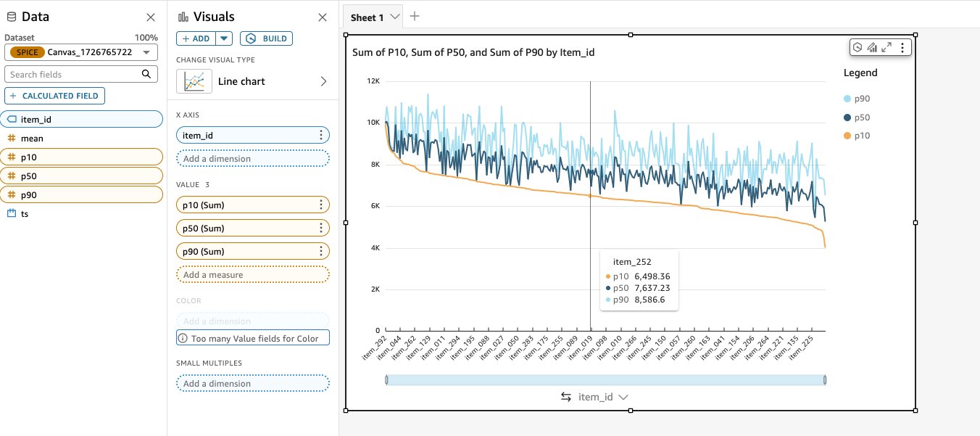Expand the ADD button dropdown arrow
This screenshot has height=436, width=980.
[224, 38]
